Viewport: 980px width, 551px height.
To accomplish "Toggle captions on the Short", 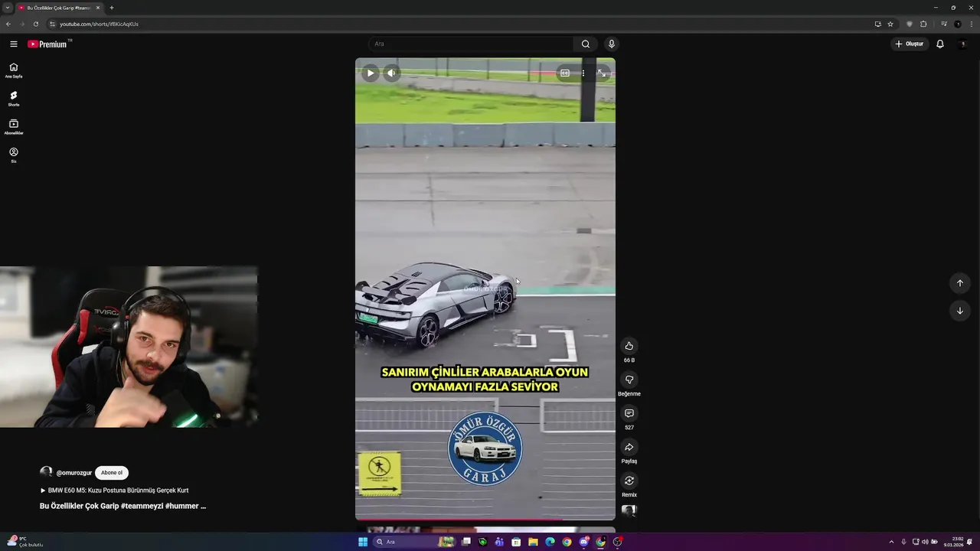I will click(x=565, y=73).
